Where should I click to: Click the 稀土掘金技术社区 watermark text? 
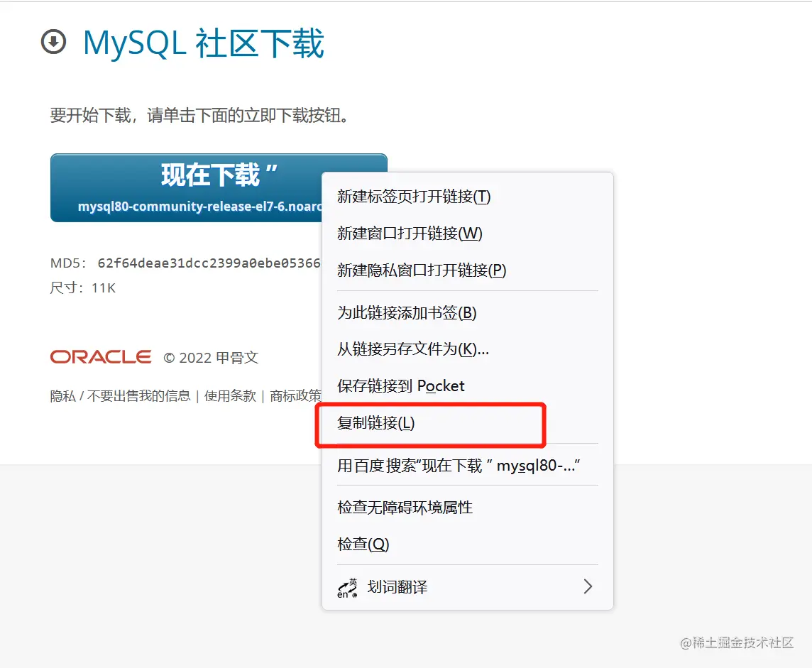(737, 643)
